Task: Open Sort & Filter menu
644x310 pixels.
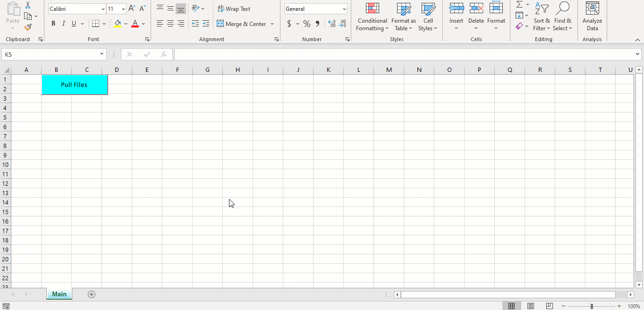Action: (x=542, y=17)
